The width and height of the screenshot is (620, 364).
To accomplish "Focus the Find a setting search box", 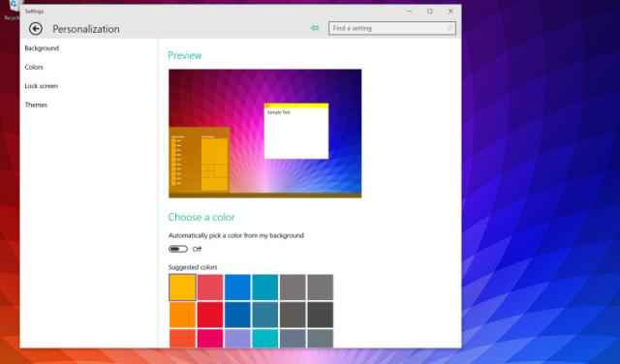I will coord(391,28).
